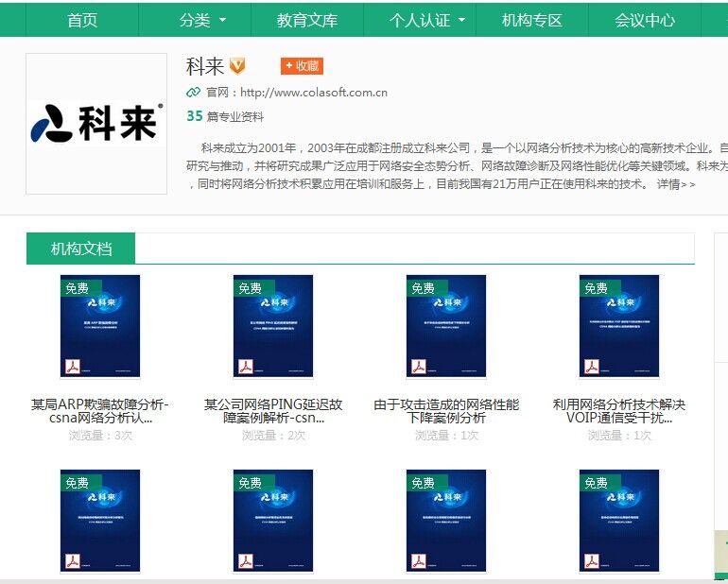Screen dimensions: 728x584
Task: Click 浏览量：2次 view count text
Action: [x=273, y=436]
